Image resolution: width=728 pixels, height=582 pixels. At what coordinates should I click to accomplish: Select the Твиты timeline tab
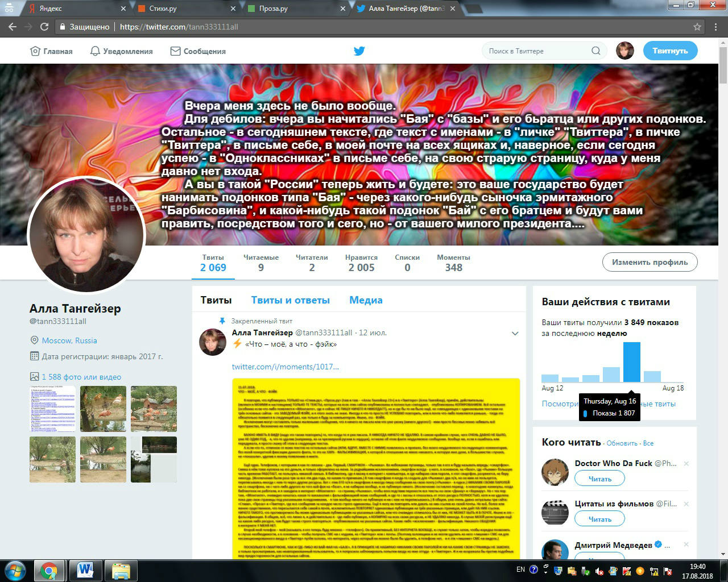pyautogui.click(x=216, y=300)
